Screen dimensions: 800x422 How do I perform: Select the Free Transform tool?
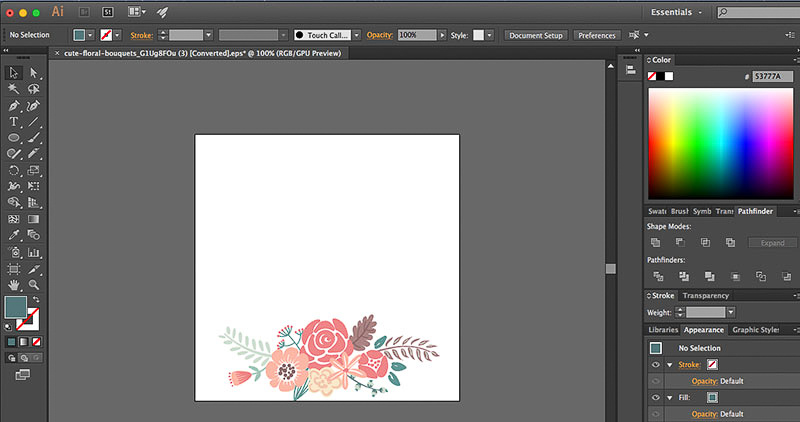point(34,186)
